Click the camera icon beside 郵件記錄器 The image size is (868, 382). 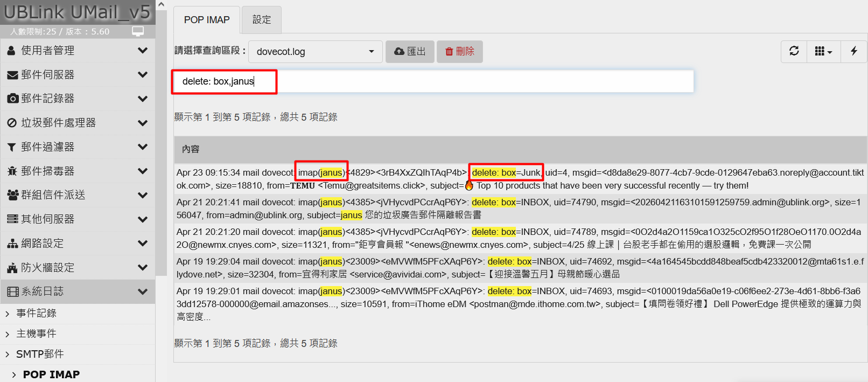[12, 99]
